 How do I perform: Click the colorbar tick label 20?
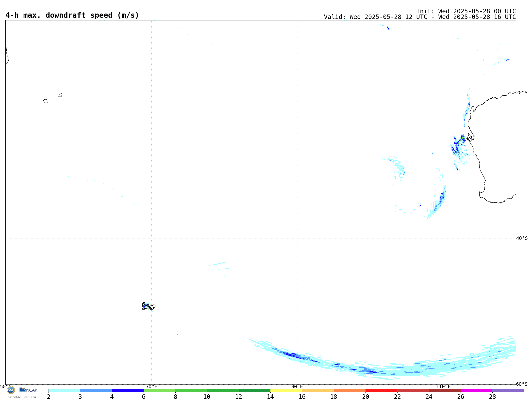tap(366, 397)
